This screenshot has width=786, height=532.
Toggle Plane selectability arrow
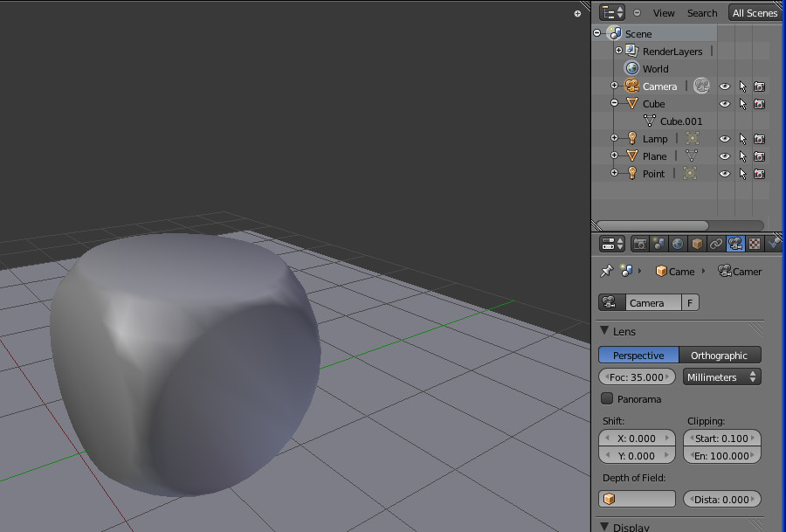click(x=743, y=156)
